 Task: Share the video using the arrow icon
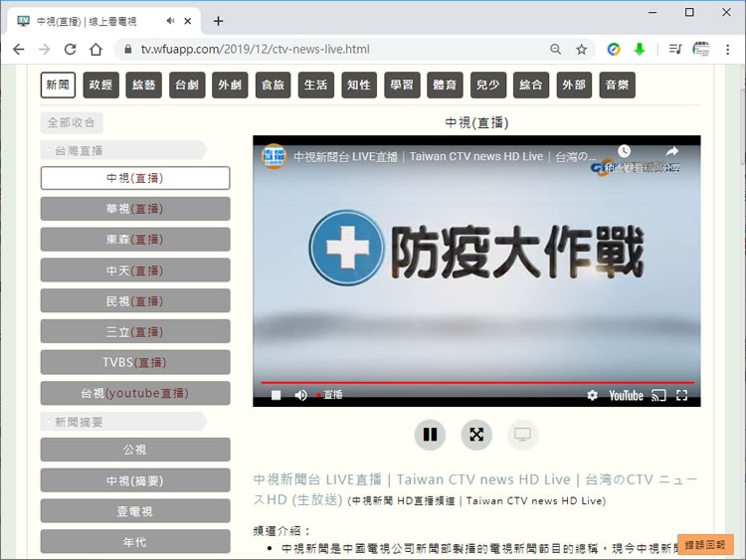[x=671, y=151]
